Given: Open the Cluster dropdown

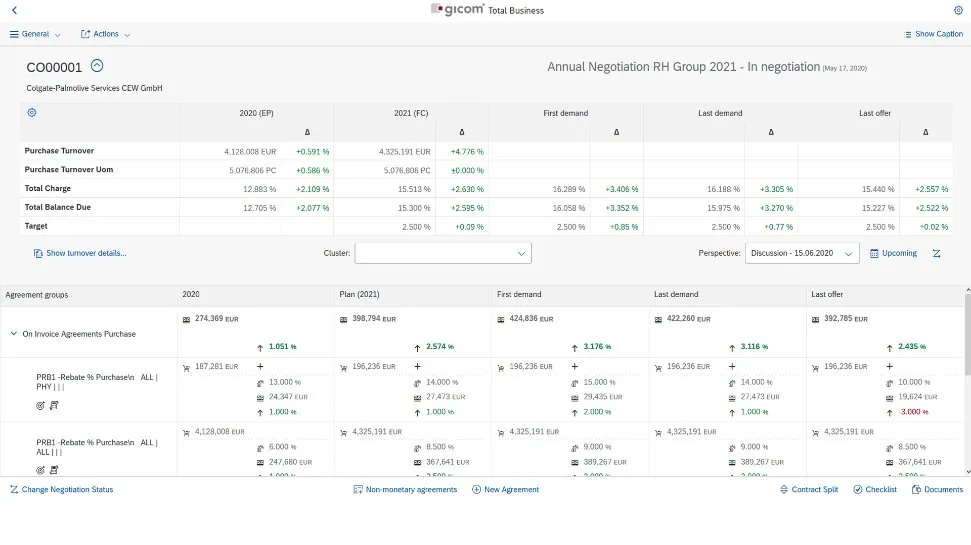Looking at the screenshot, I should (443, 254).
